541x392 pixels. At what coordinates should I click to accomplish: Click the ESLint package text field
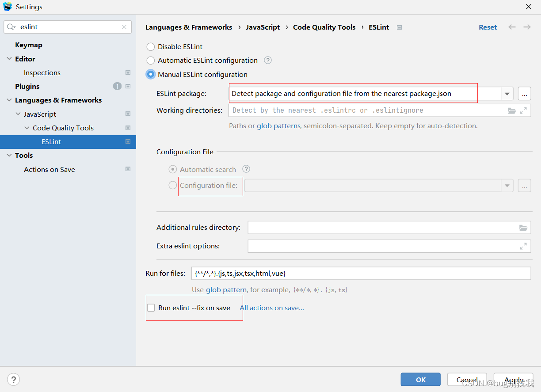365,94
